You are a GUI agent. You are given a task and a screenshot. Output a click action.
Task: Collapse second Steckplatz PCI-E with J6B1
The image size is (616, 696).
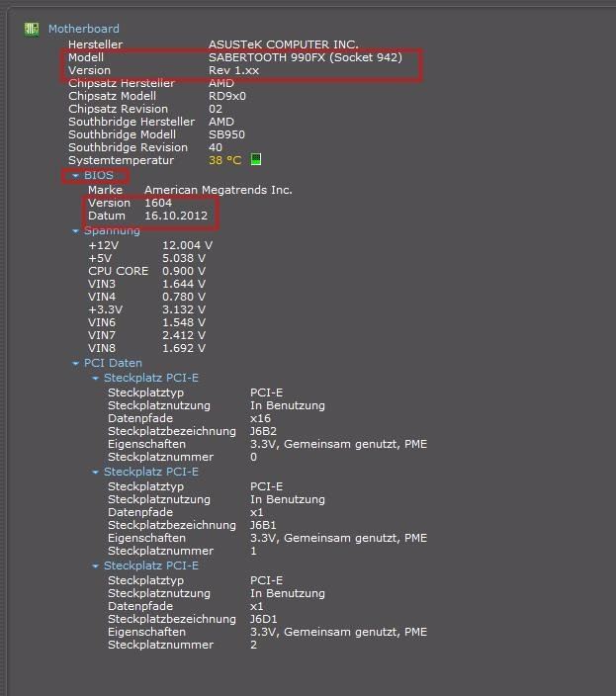[x=95, y=473]
